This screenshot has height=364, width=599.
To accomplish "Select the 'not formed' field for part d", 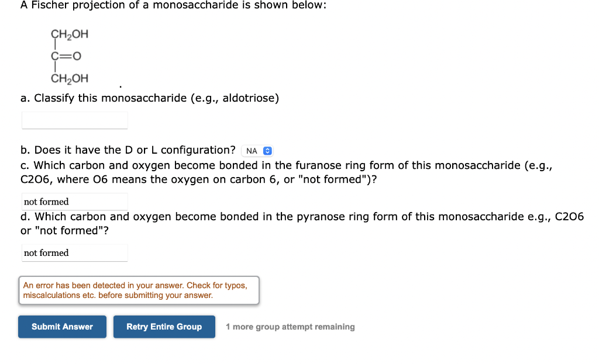I will coord(74,253).
